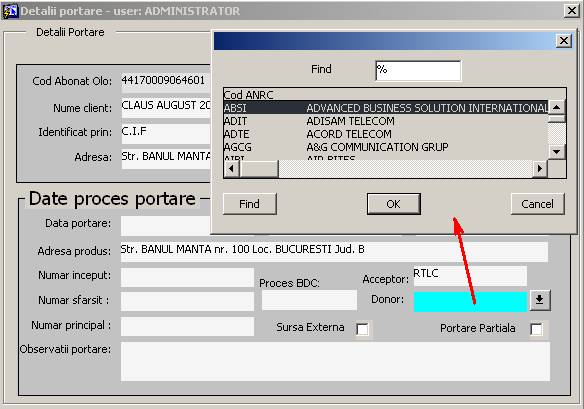584x409 pixels.
Task: Click the horizontal scroll left arrow
Action: coord(232,169)
